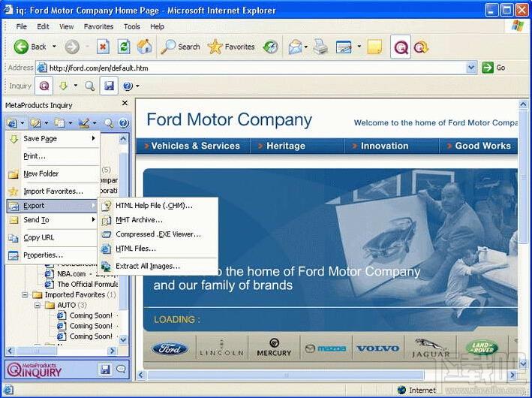Screen dimensions: 532x398
Task: Click the Inquiry bar floppy disk icon
Action: pos(109,86)
